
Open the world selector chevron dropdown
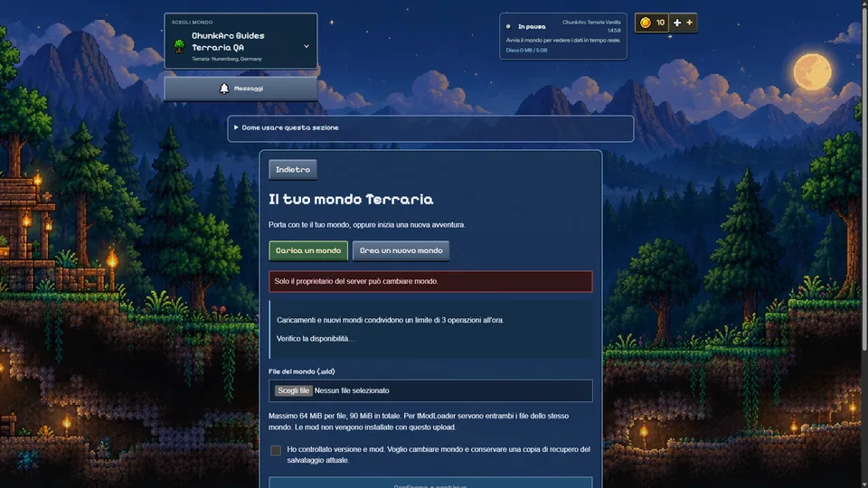point(307,46)
